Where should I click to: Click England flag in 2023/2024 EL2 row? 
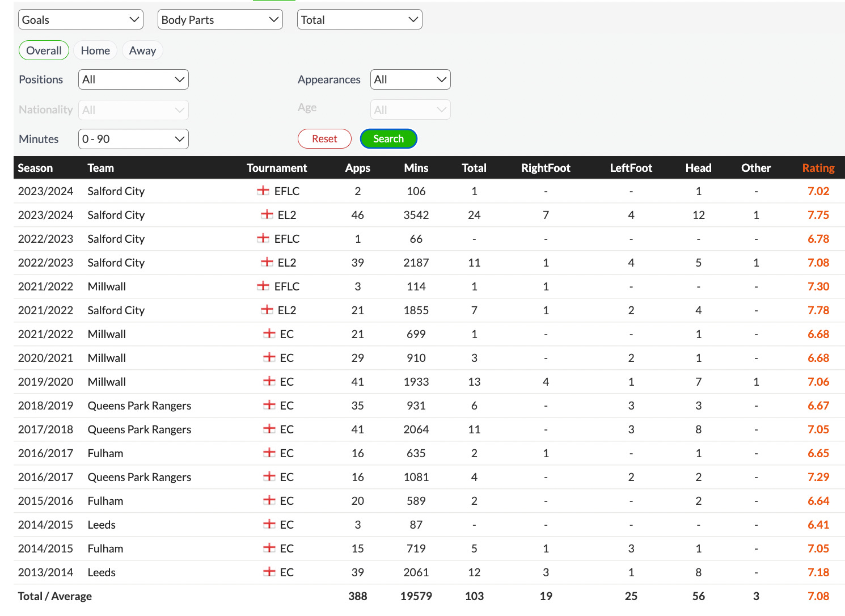[267, 214]
